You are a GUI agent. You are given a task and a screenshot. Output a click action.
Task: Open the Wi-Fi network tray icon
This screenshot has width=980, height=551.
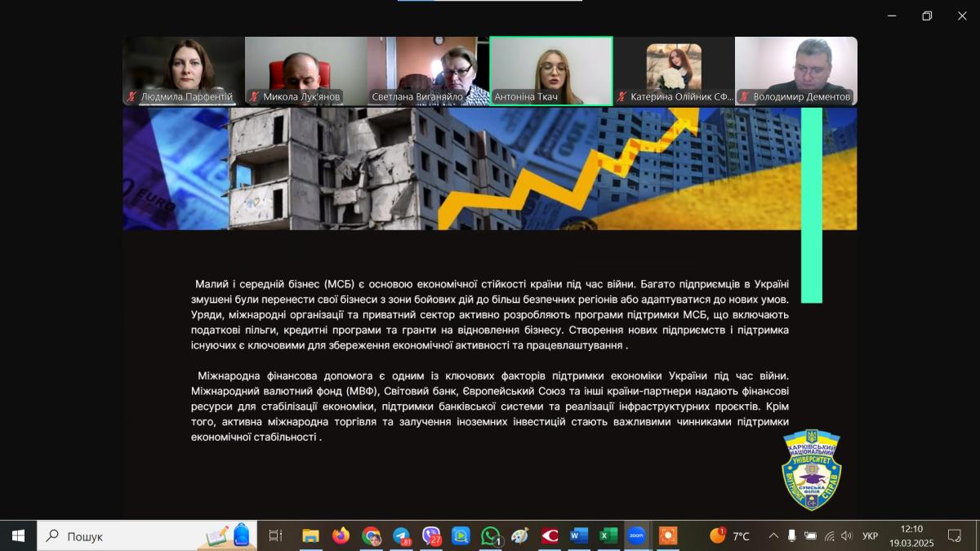tap(829, 535)
